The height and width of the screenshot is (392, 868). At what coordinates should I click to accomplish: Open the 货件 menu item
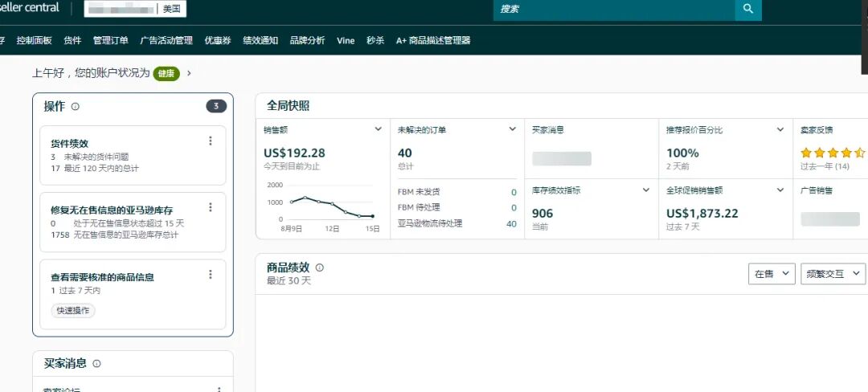pos(72,40)
